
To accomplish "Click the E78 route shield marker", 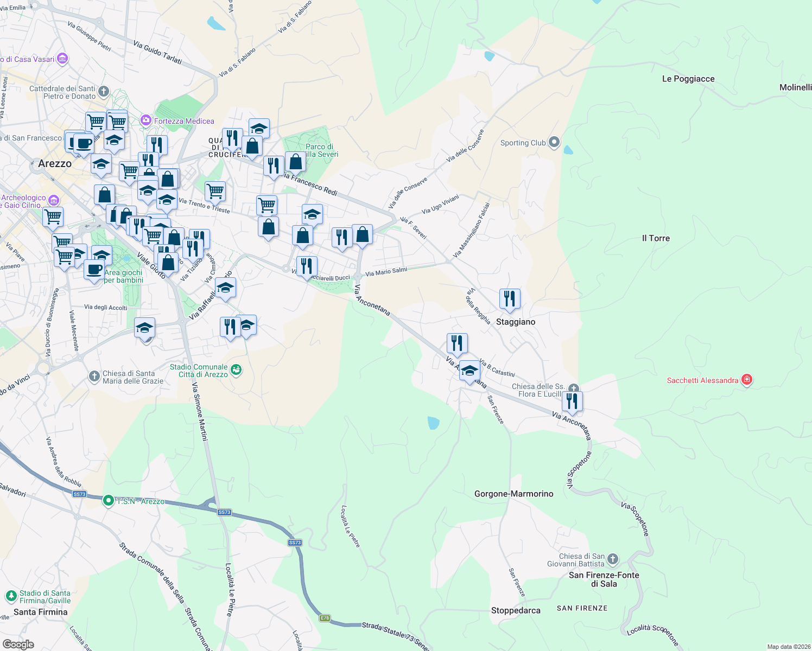I will click(325, 618).
